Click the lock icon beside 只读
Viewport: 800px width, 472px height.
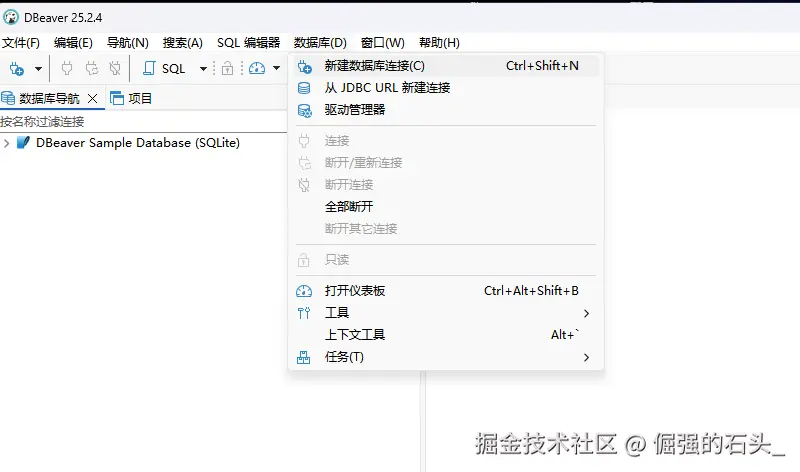click(304, 260)
